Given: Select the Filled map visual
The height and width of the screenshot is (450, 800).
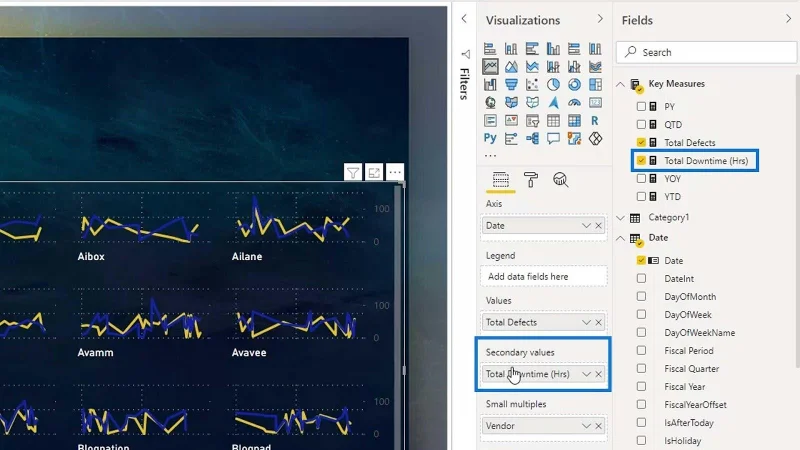Looking at the screenshot, I should [511, 103].
